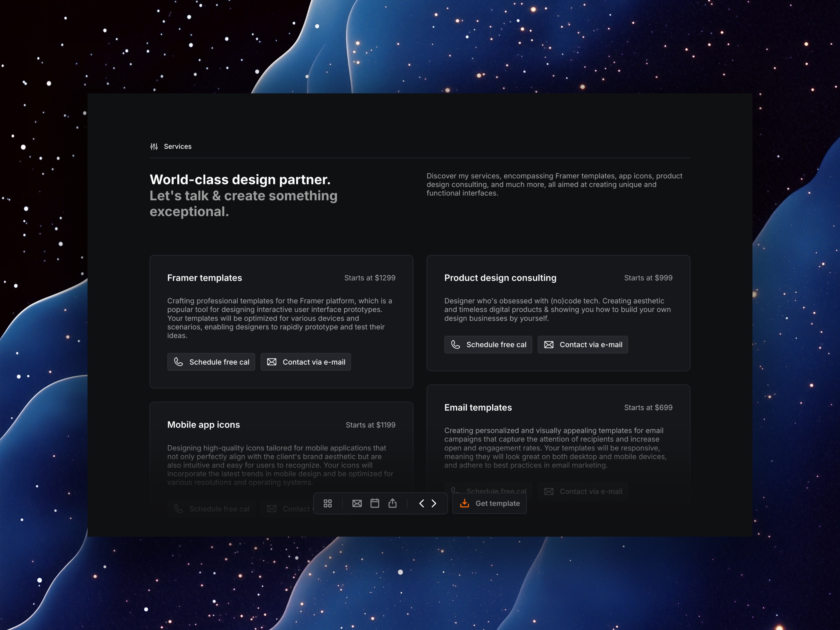
Task: Click the email compose icon in bottom toolbar
Action: 356,503
